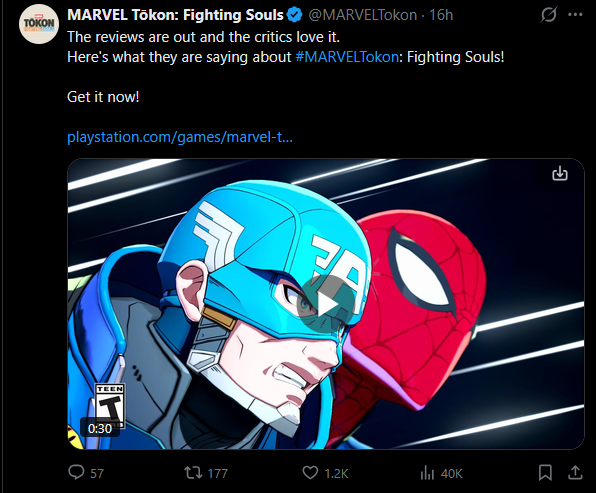
Task: Click the MARVEL Tōkon: Fighting Souls account name
Action: coord(175,15)
